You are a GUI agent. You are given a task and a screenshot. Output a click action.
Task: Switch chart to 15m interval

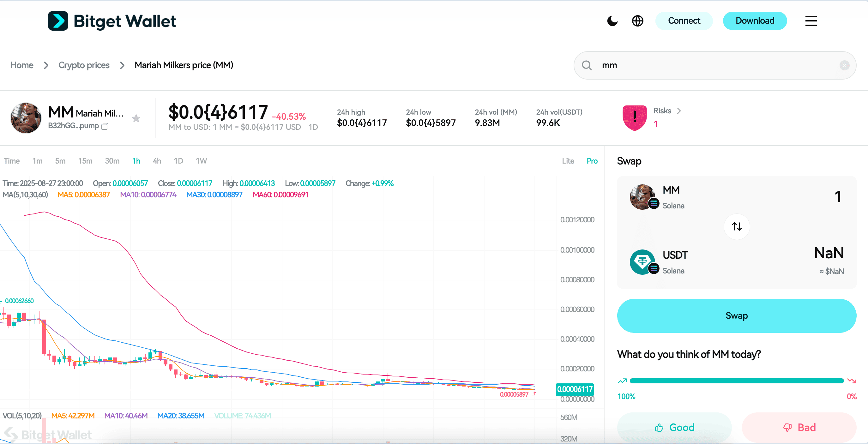[x=85, y=161]
